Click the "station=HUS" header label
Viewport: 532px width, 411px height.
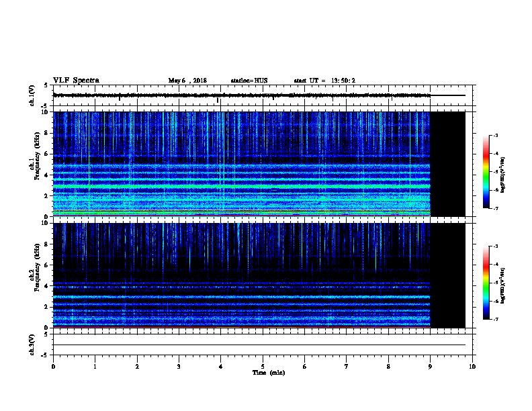pyautogui.click(x=249, y=81)
